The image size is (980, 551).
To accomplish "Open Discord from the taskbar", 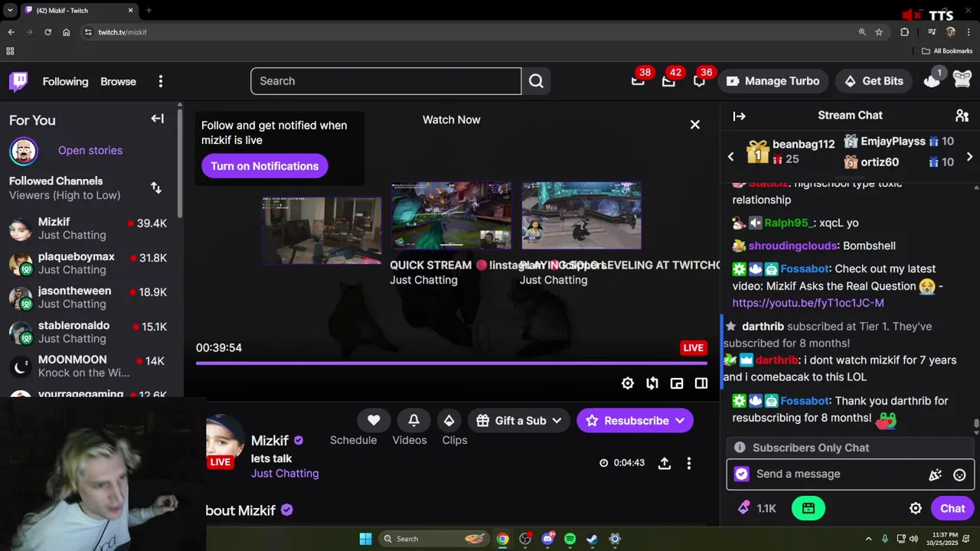I will click(x=547, y=539).
